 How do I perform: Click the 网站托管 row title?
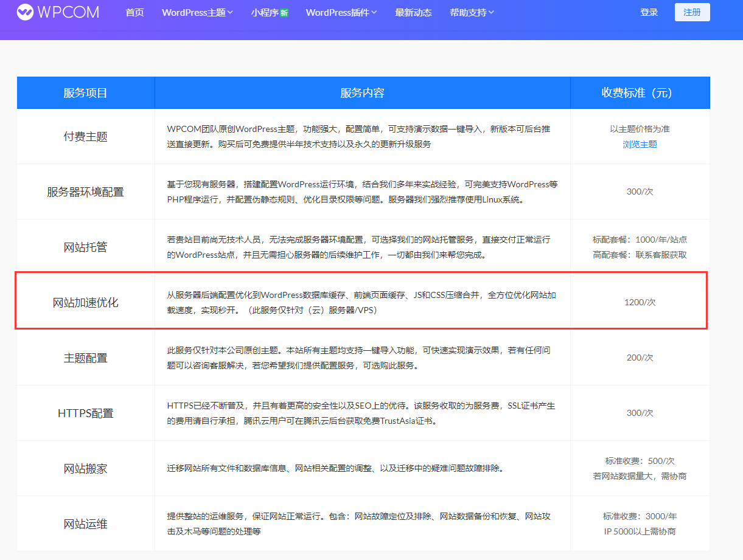coord(86,247)
